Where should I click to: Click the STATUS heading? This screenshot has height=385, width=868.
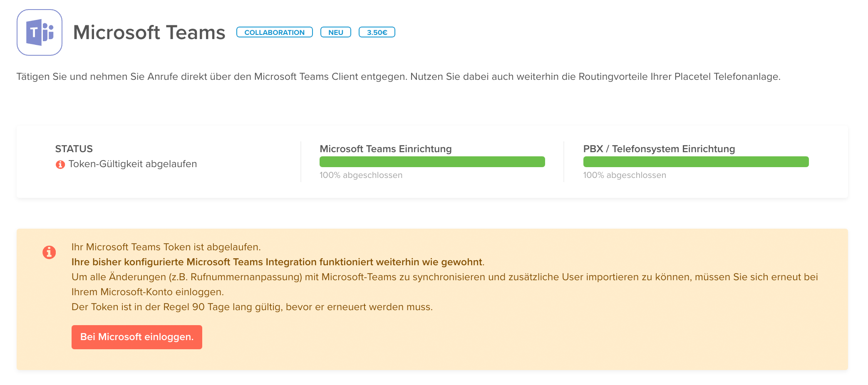(x=74, y=149)
